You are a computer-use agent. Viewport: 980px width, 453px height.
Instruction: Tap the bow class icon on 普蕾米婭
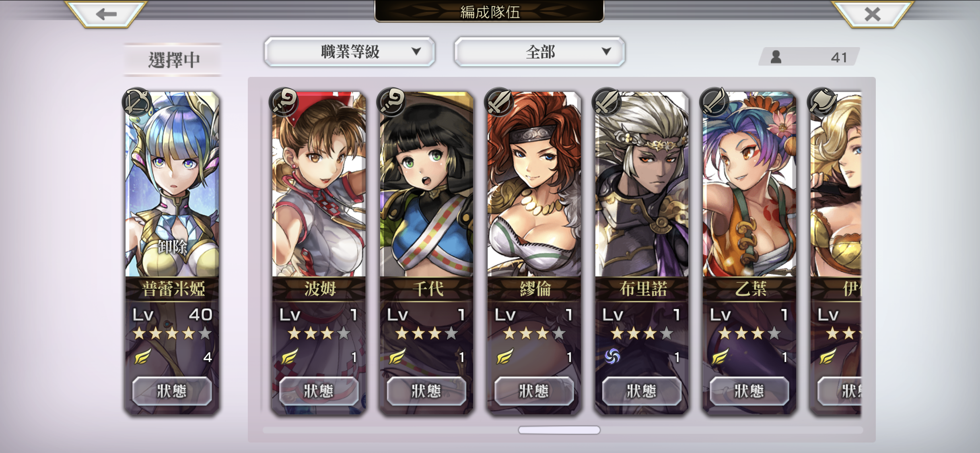[x=137, y=102]
